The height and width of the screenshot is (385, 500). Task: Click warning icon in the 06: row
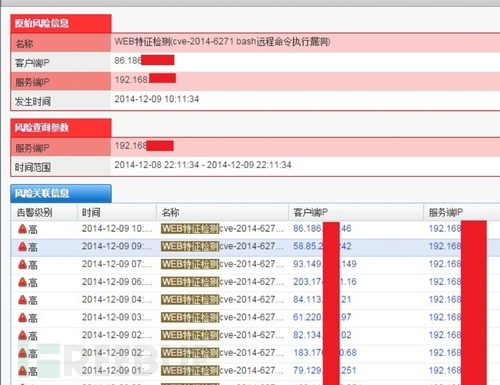22,282
